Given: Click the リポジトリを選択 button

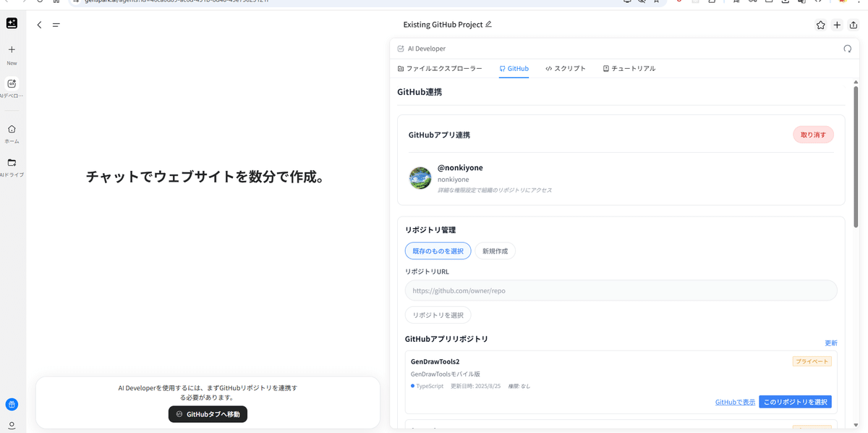Looking at the screenshot, I should point(438,315).
